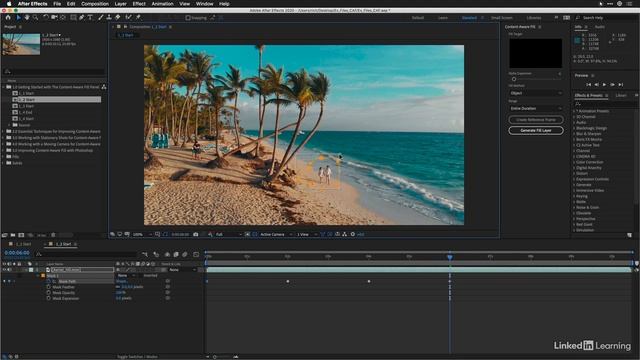Select the Selection arrow tool
This screenshot has width=640, height=360.
[18, 18]
